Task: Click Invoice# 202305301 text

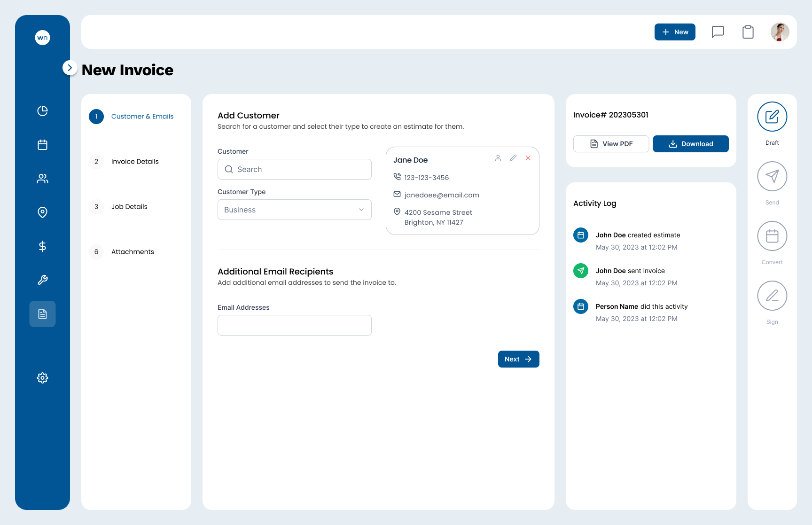Action: coord(611,115)
